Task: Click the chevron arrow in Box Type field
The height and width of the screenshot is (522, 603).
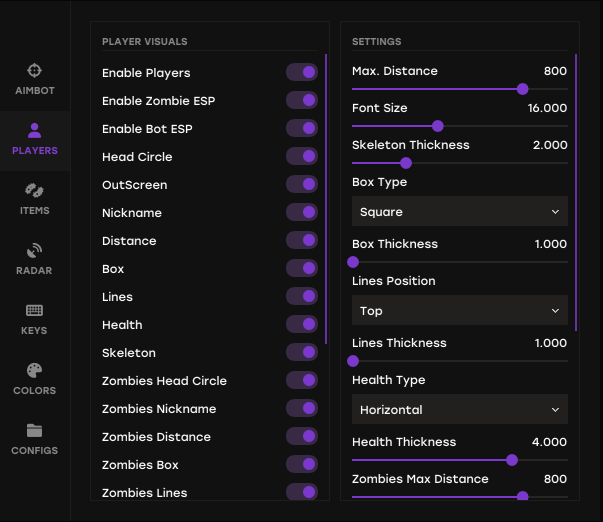Action: coord(555,212)
